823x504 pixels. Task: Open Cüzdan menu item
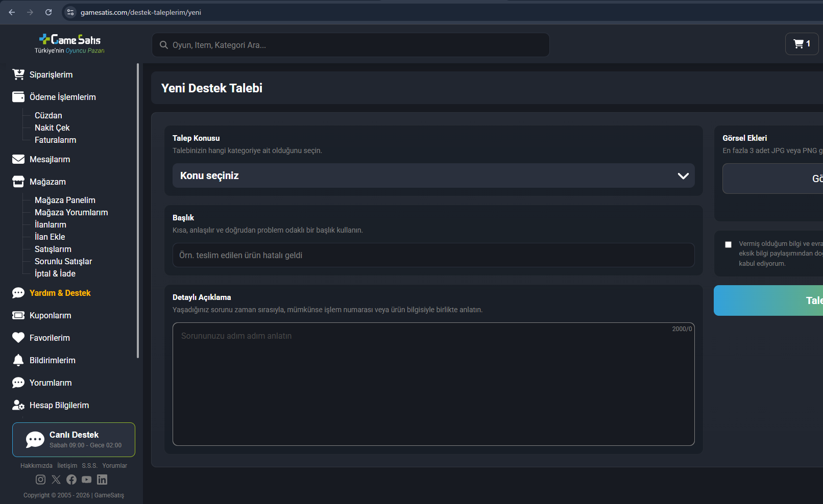[49, 115]
